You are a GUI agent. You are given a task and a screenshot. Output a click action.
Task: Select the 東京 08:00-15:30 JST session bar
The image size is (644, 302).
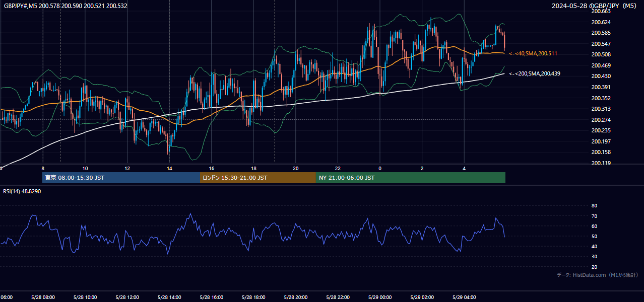[121, 178]
